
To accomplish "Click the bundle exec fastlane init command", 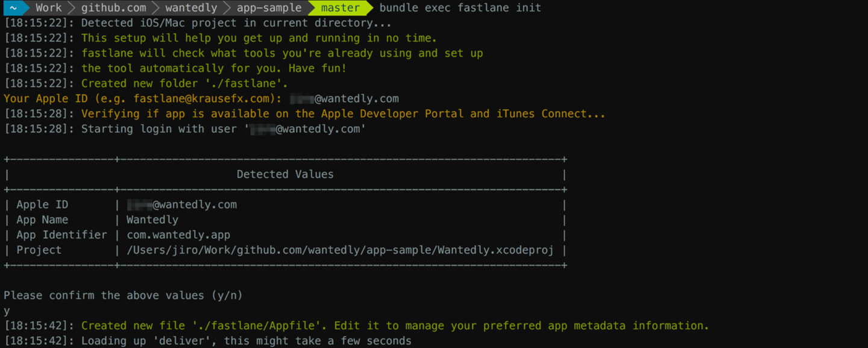I will 460,8.
